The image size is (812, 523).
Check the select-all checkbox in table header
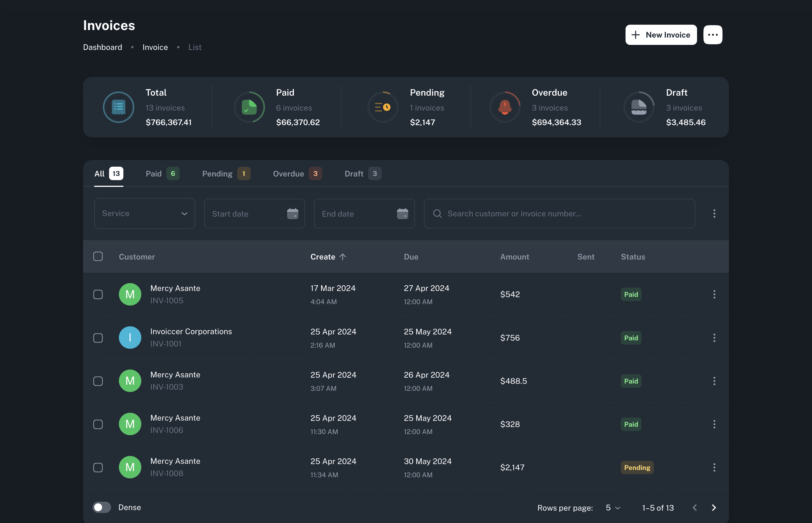pyautogui.click(x=98, y=256)
